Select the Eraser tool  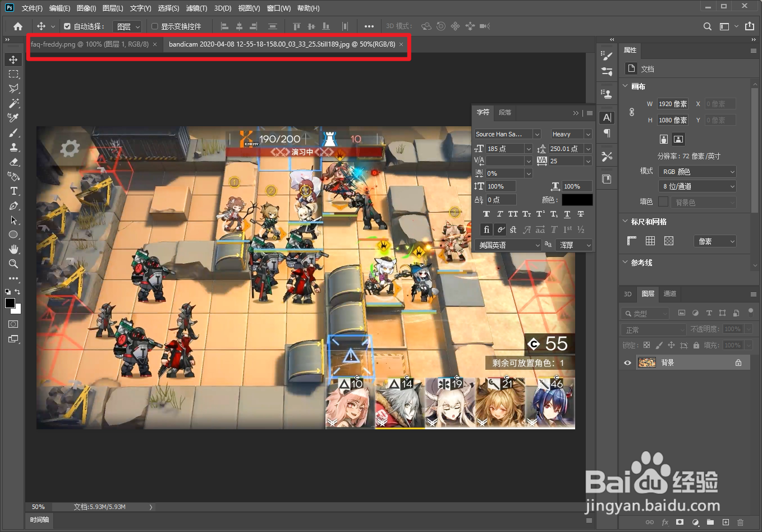pos(13,162)
